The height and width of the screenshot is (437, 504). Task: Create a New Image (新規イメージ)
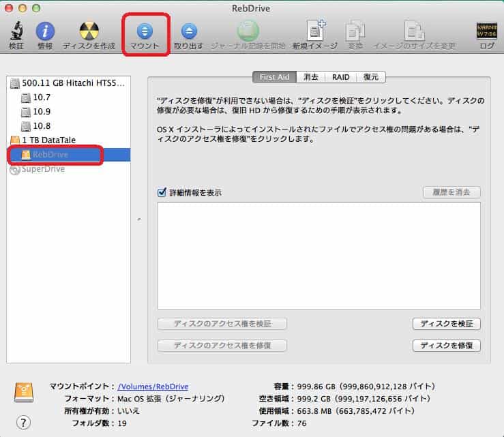click(x=315, y=31)
